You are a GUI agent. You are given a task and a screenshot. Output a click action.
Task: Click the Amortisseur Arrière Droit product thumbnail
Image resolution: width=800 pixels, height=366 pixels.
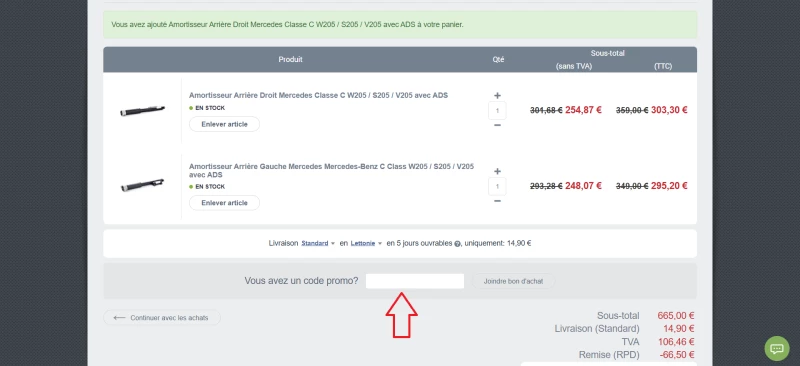pyautogui.click(x=142, y=110)
